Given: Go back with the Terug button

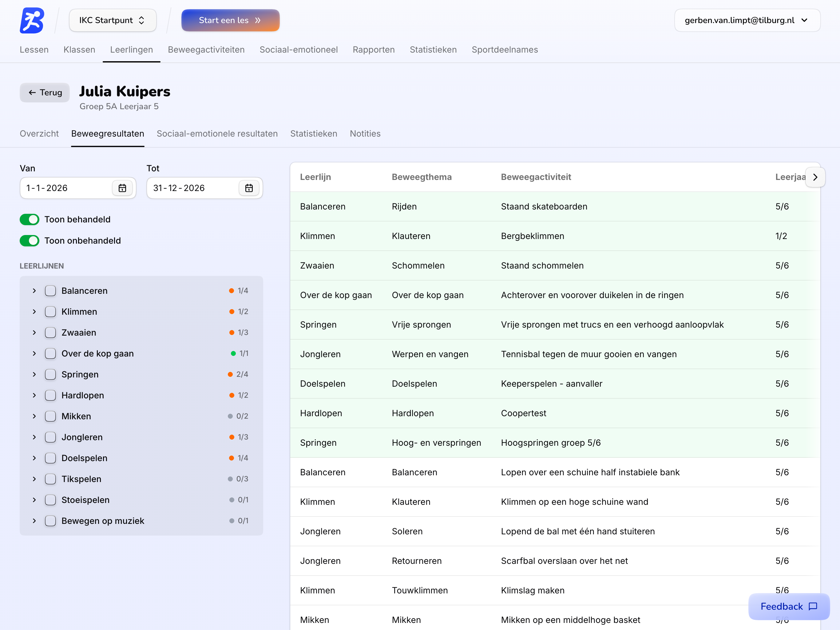Looking at the screenshot, I should click(45, 92).
